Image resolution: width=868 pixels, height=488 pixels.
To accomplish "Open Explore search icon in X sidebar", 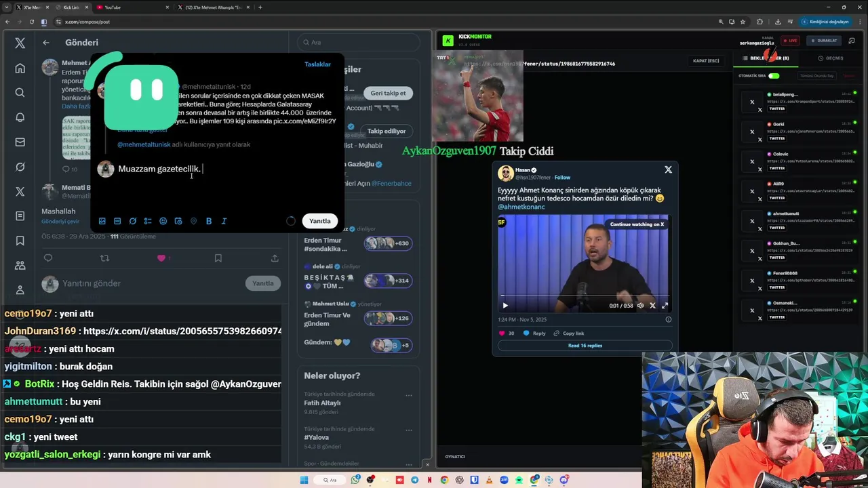I will pyautogui.click(x=20, y=93).
